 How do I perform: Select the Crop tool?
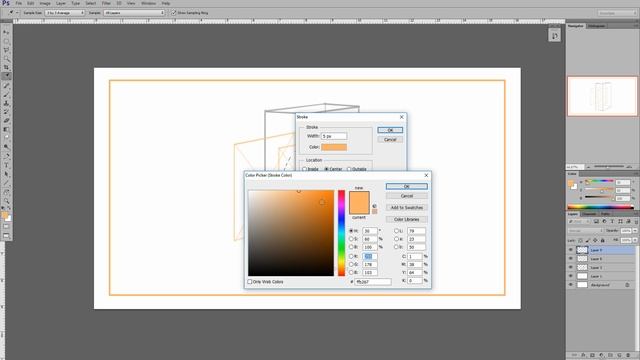(x=6, y=67)
